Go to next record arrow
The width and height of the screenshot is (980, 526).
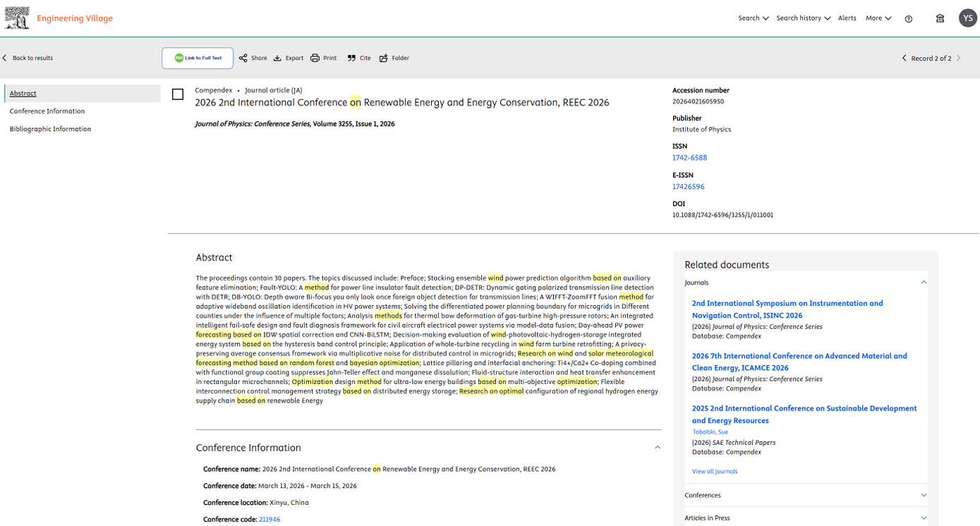tap(959, 58)
